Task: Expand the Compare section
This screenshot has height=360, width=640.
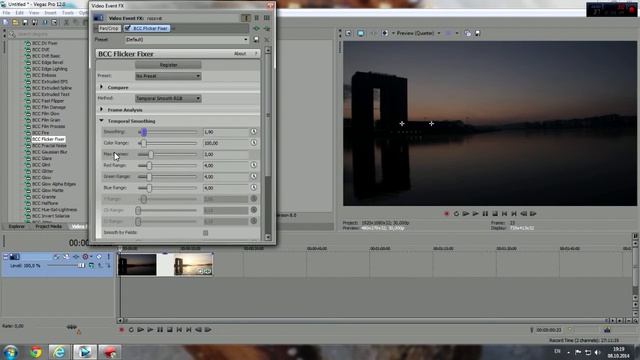Action: point(101,87)
